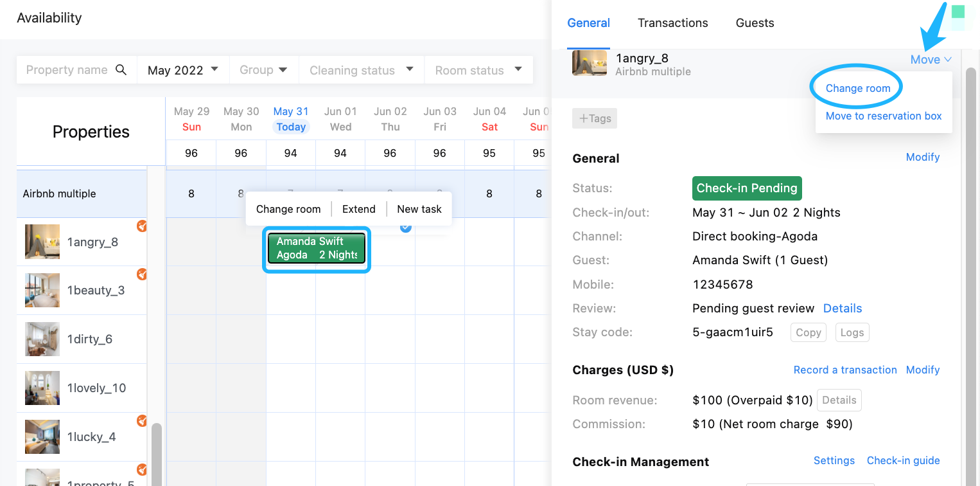The height and width of the screenshot is (486, 980).
Task: Click availability count 94 under May 31
Action: [x=291, y=153]
